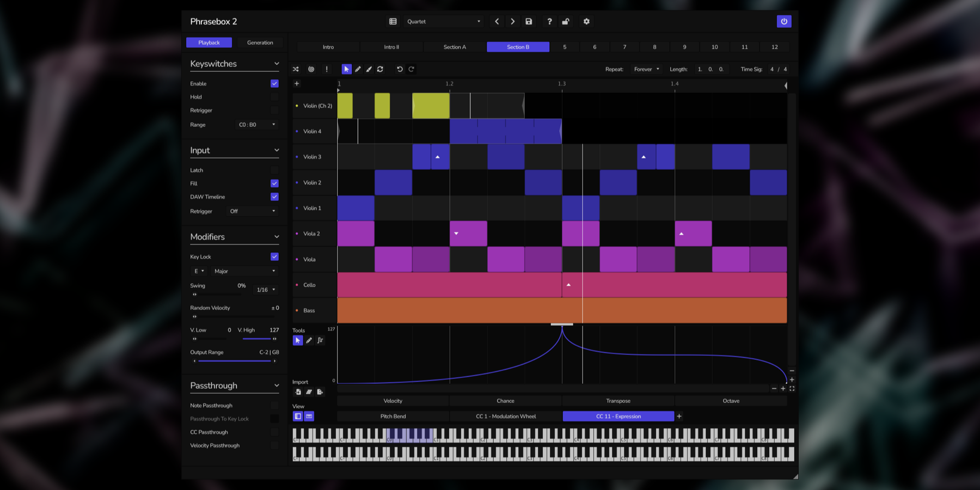This screenshot has width=980, height=490.
Task: Add a new track with plus icon
Action: pyautogui.click(x=297, y=83)
